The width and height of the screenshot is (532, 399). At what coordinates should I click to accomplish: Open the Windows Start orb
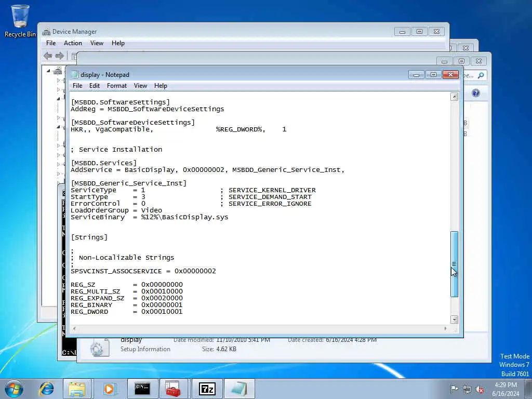coord(14,389)
